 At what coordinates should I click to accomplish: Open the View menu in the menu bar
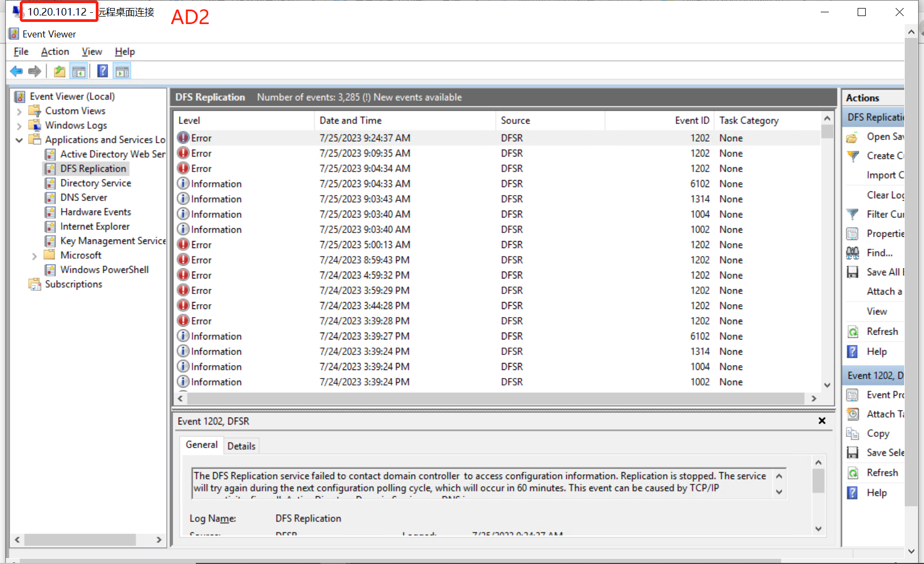pos(92,52)
